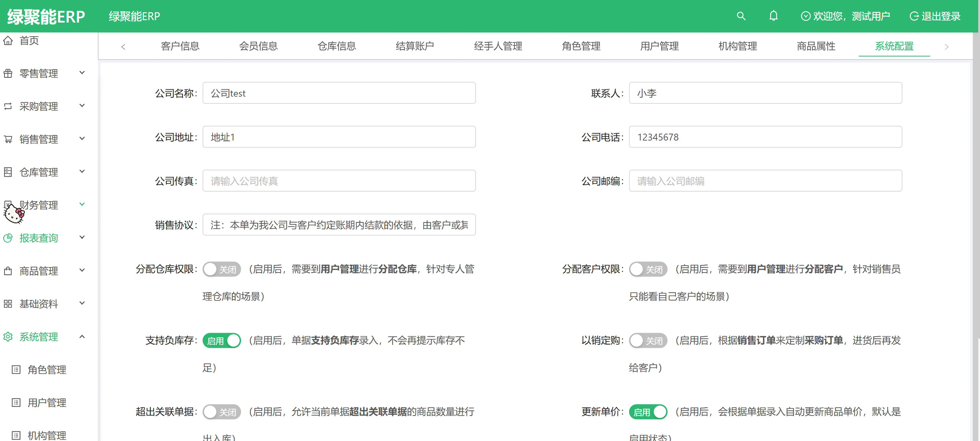Expand the 仓库管理 menu chevron

click(82, 171)
